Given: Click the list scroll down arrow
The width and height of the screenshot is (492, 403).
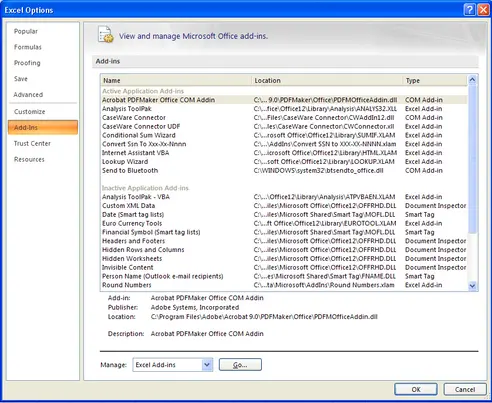Looking at the screenshot, I should click(472, 286).
